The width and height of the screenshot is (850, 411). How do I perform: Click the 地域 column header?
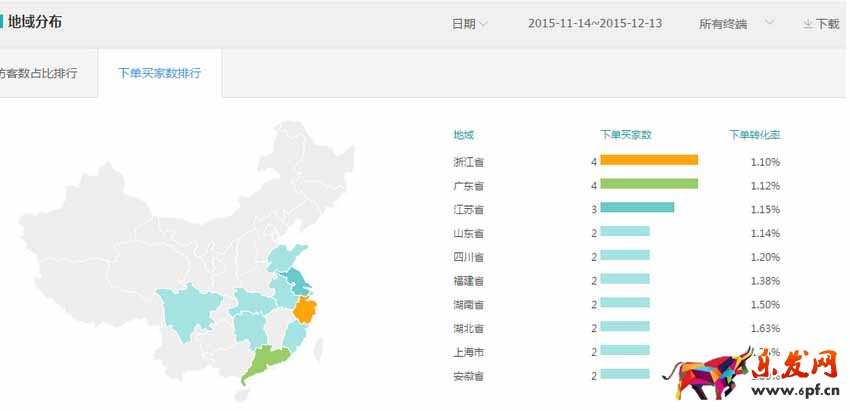tap(463, 135)
